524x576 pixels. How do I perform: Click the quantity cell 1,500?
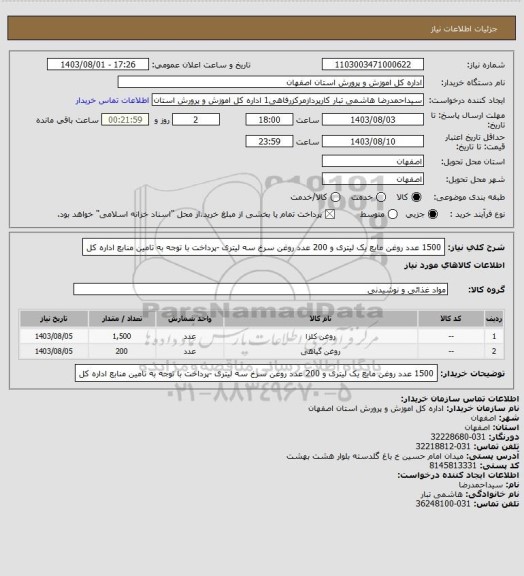122,336
